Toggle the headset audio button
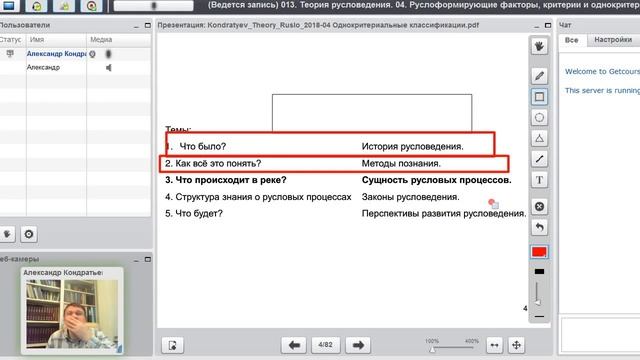Viewport: 640px width, 360px height. click(x=36, y=6)
